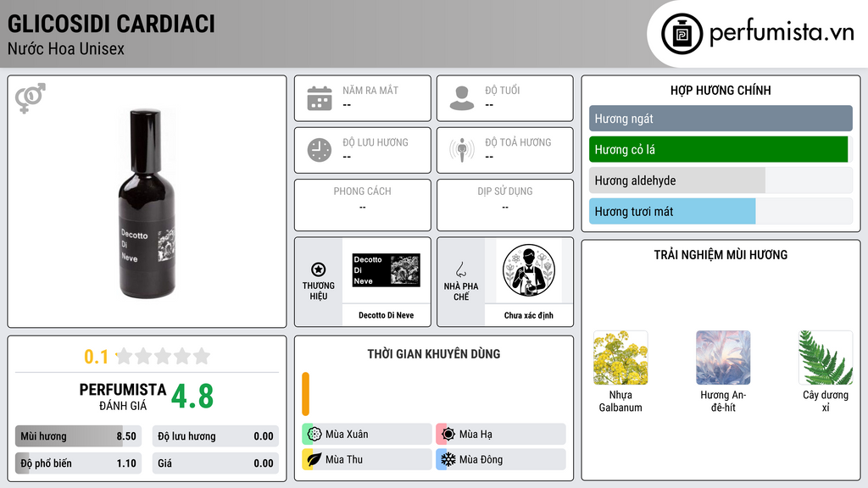Select the Mùa Đông season label
Screen dimensions: 868x488
click(x=481, y=459)
